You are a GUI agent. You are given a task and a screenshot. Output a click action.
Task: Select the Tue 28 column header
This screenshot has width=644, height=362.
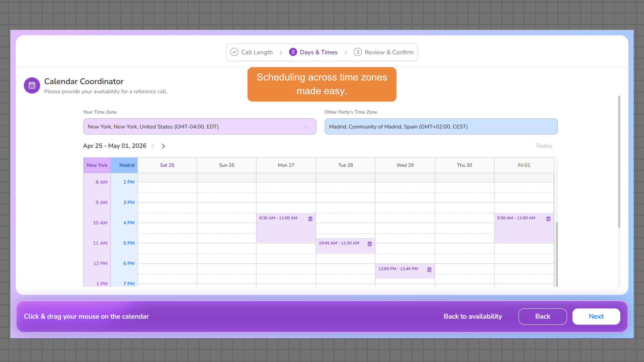point(345,165)
